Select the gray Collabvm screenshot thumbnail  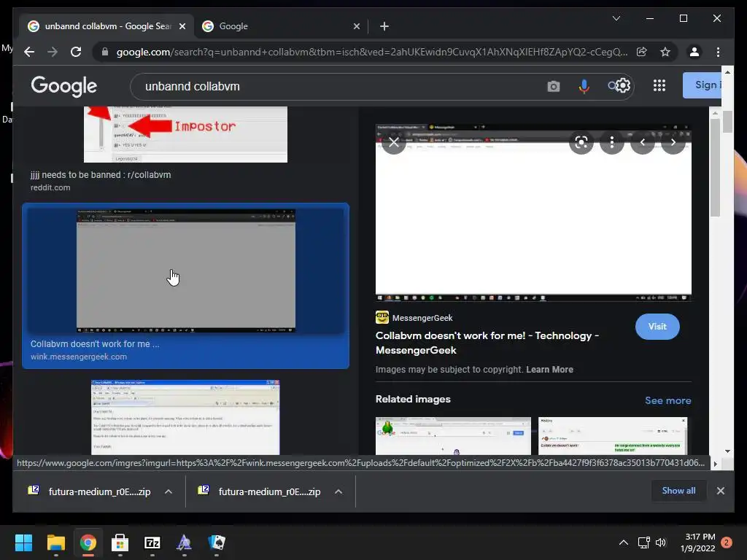tap(186, 271)
